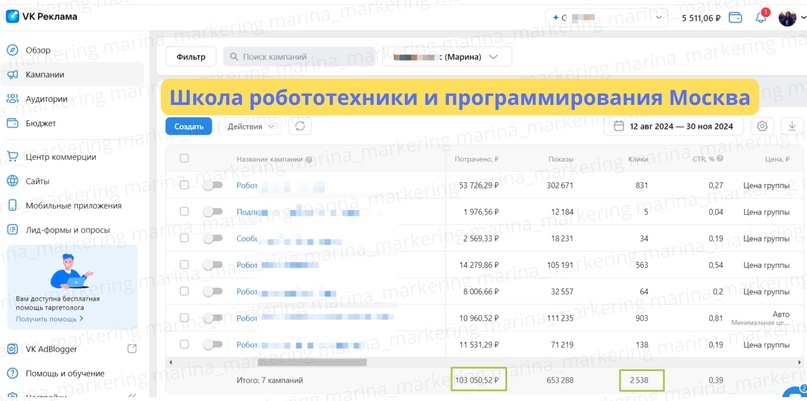Click the search magnifier icon

coord(234,57)
